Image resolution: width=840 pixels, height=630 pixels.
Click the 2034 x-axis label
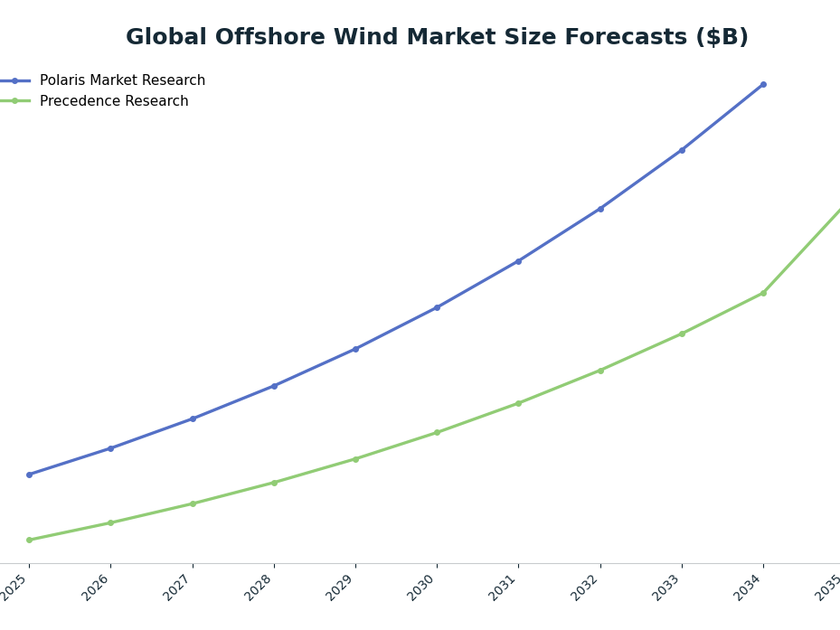click(x=750, y=588)
